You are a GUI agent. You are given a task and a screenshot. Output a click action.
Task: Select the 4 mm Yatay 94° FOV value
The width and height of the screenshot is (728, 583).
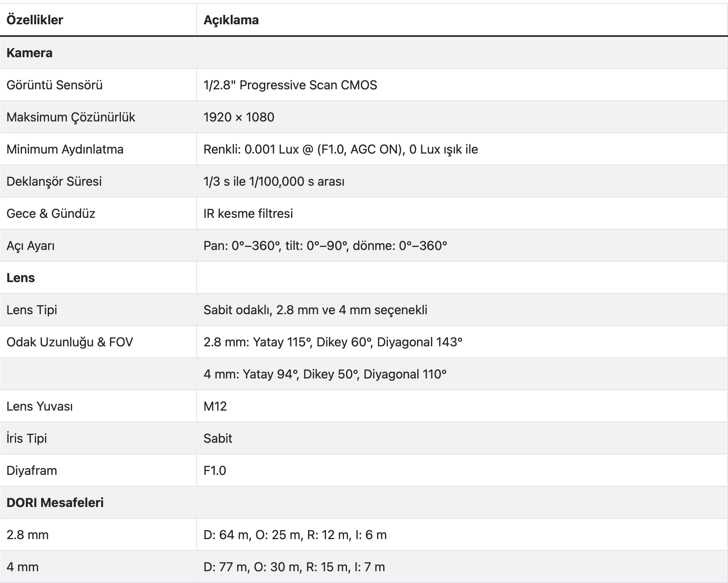click(x=325, y=374)
